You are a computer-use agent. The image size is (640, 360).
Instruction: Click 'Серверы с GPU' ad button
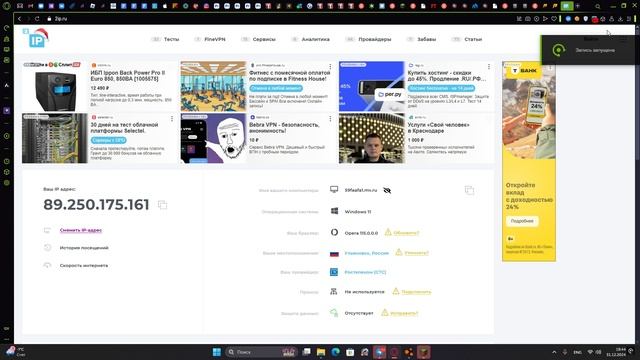tap(109, 140)
